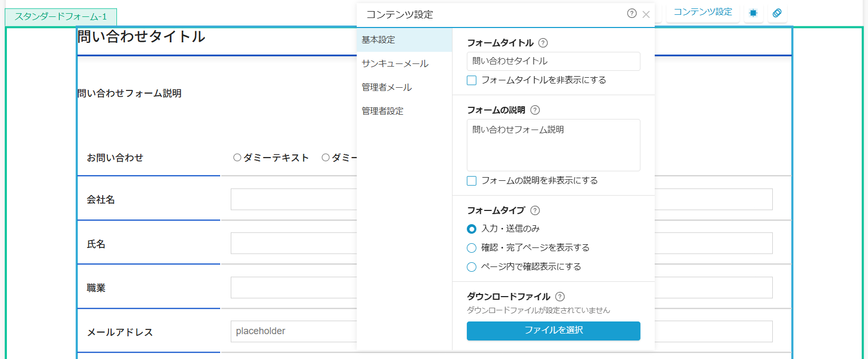Click the help icon in the panel header

pyautogui.click(x=631, y=14)
